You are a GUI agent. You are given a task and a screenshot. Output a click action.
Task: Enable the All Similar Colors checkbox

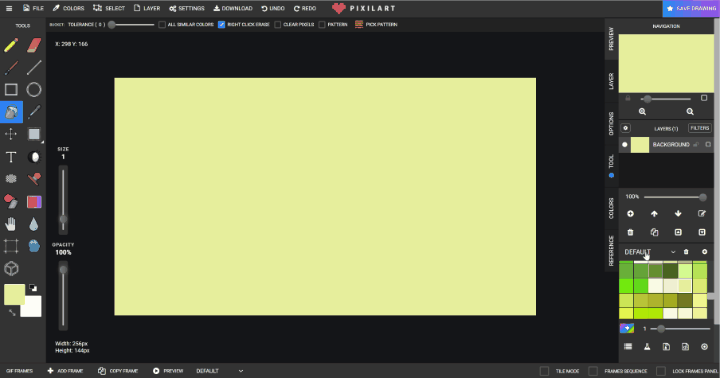tap(162, 24)
